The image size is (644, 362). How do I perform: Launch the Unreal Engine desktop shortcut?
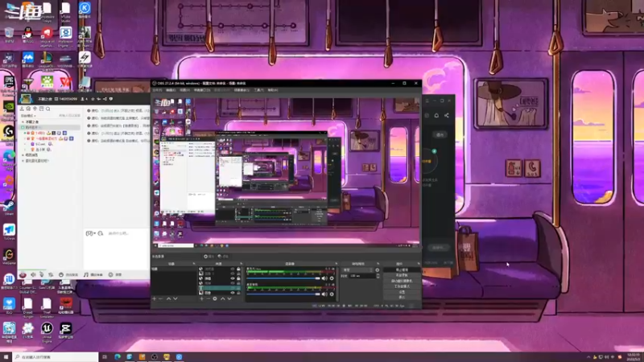(x=47, y=328)
